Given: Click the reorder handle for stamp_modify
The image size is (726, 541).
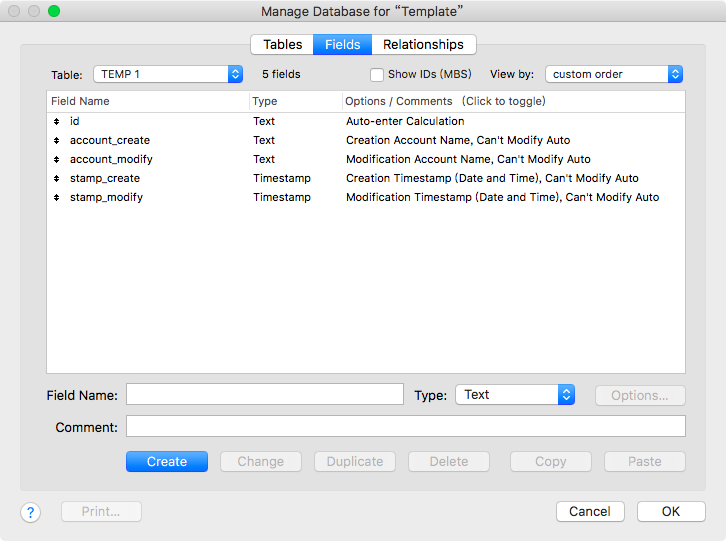Looking at the screenshot, I should (56, 197).
